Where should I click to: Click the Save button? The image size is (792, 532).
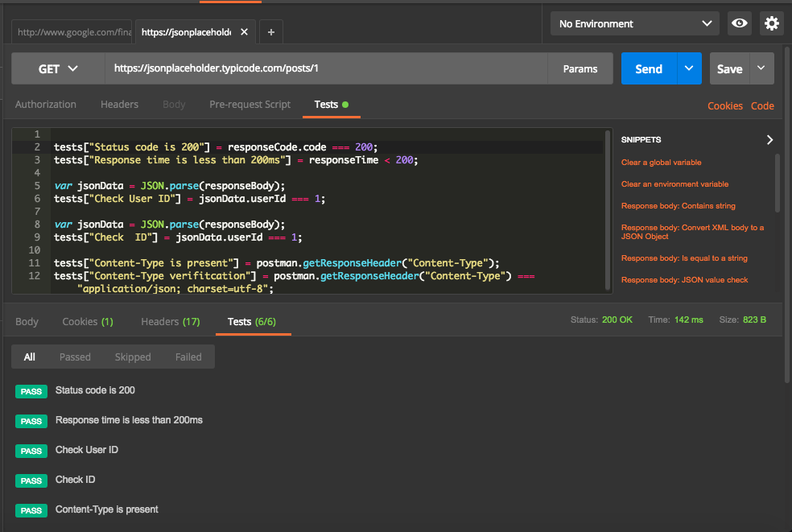click(x=730, y=68)
